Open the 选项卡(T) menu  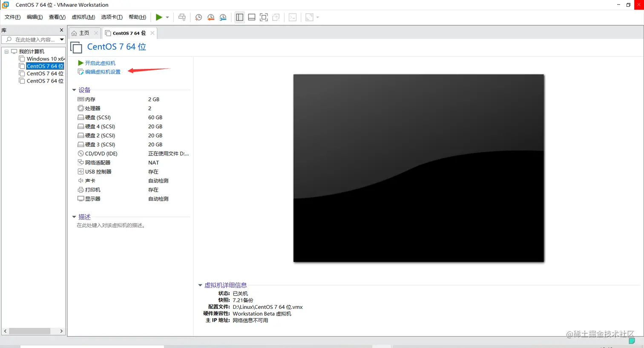click(112, 17)
